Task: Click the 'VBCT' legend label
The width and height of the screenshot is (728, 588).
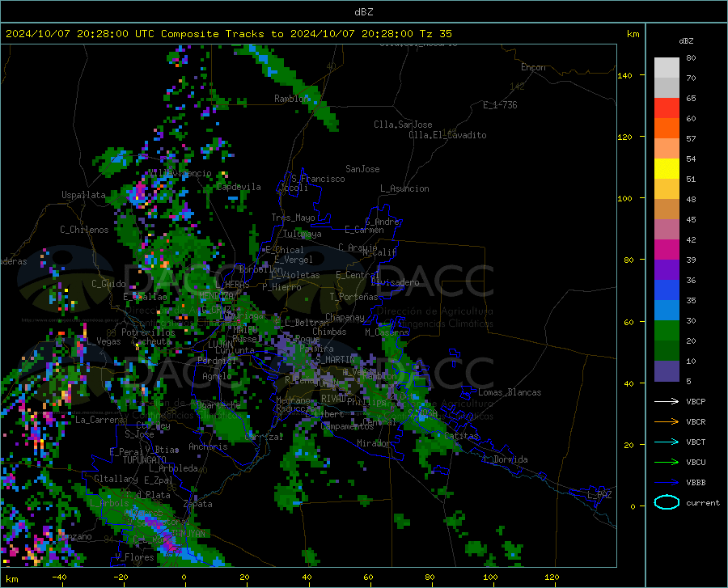Action: click(696, 442)
